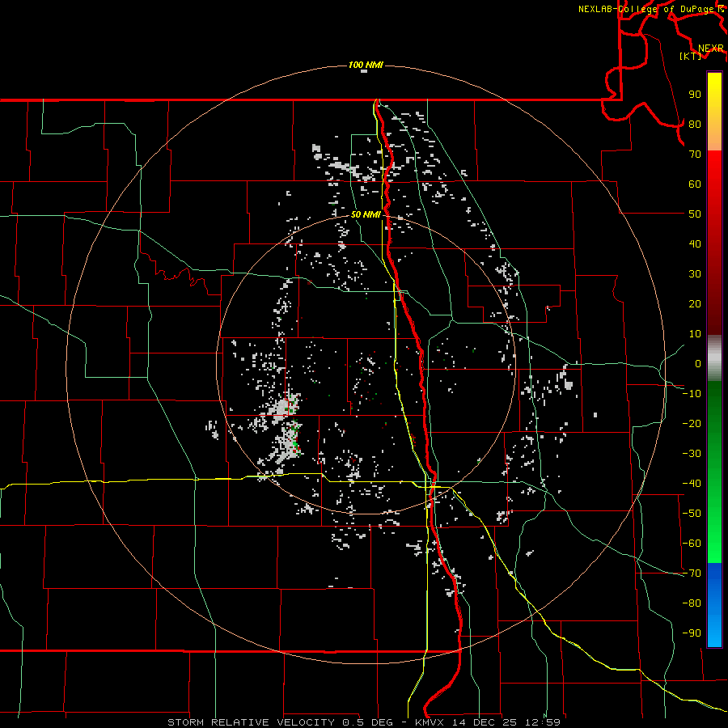728x728 pixels.
Task: Select the 0 knot scale label
Action: click(698, 363)
